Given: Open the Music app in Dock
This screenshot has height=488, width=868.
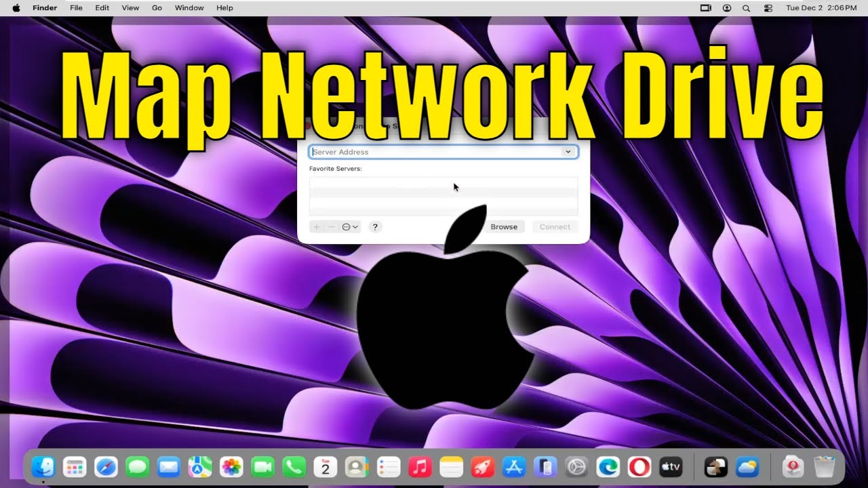Looking at the screenshot, I should click(x=420, y=467).
